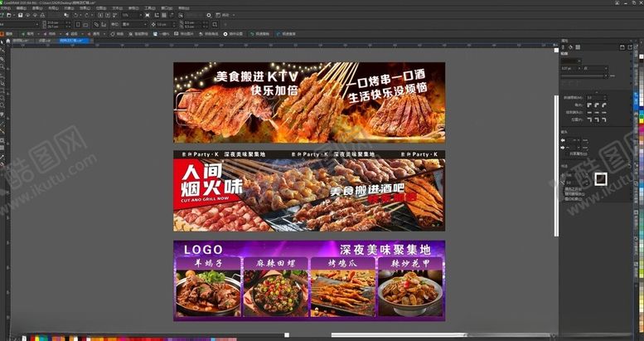The width and height of the screenshot is (644, 341).
Task: Select the Ellipse tool in the toolbox
Action: tap(2, 97)
